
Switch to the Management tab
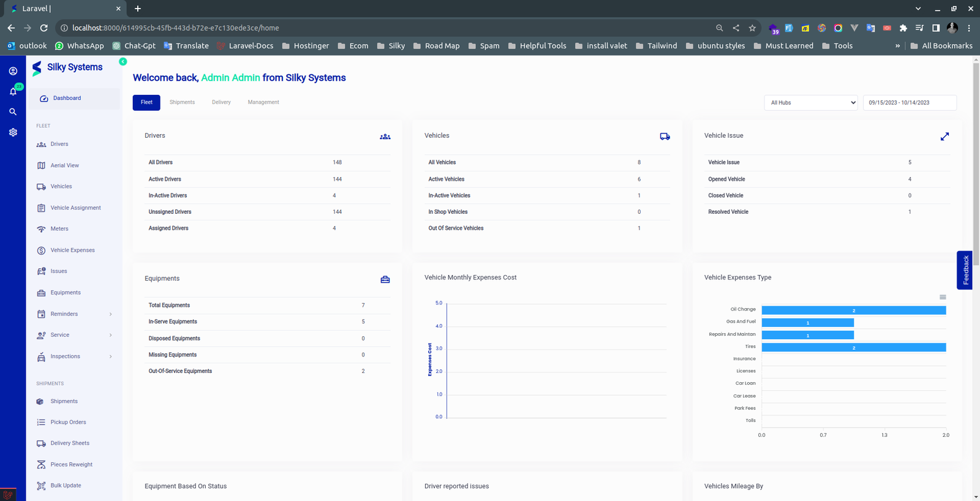click(x=263, y=102)
